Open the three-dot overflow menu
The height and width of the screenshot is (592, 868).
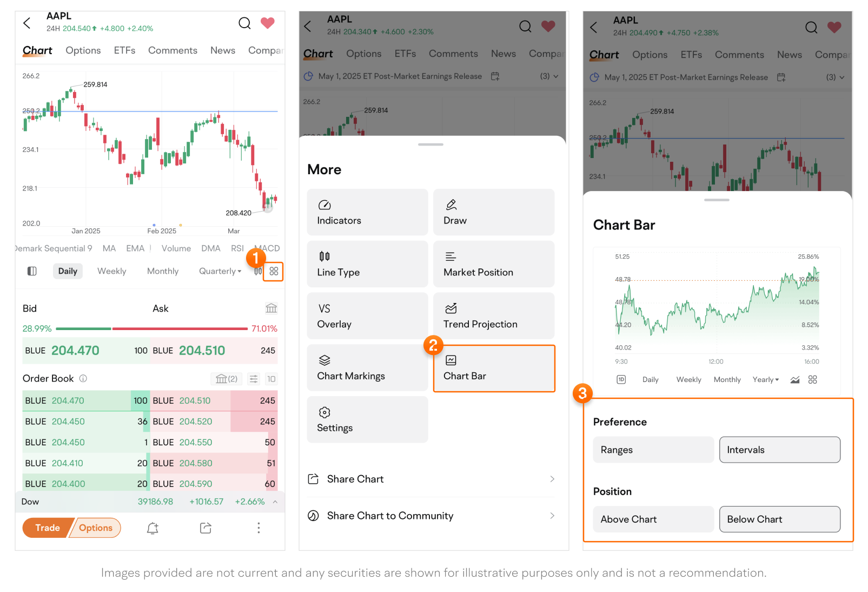pyautogui.click(x=259, y=528)
